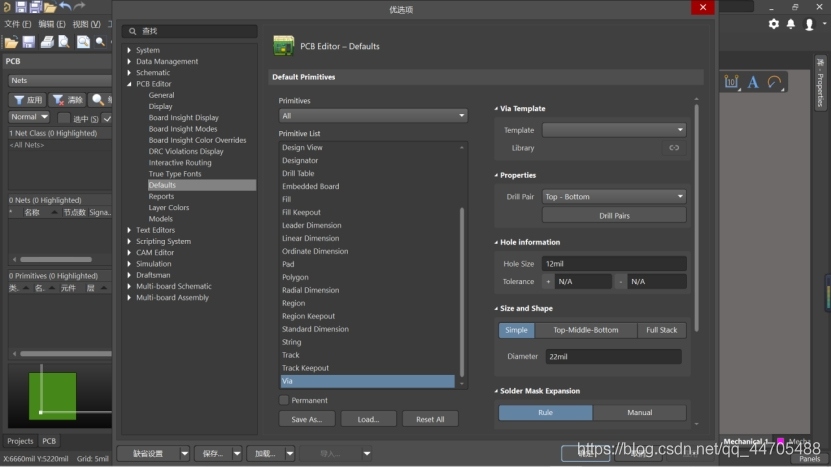
Task: Click the user account icon
Action: click(x=809, y=24)
